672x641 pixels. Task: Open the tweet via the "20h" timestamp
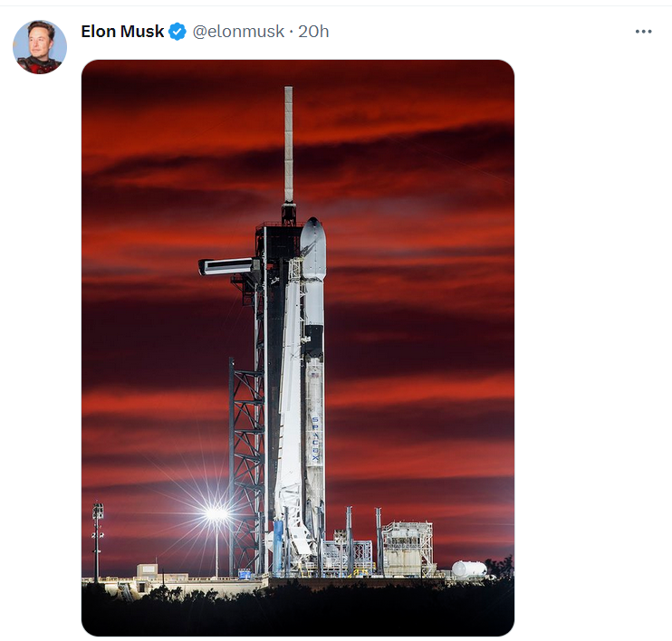coord(313,32)
